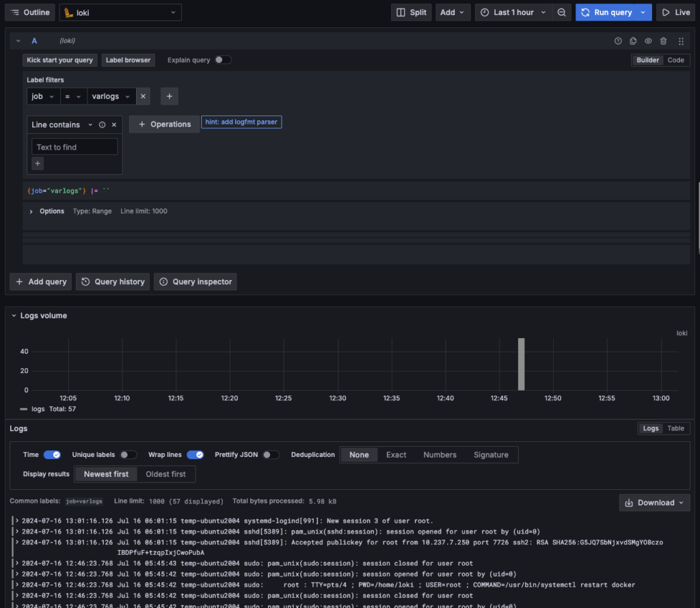
Task: Toggle Wrap lines switch
Action: point(195,454)
